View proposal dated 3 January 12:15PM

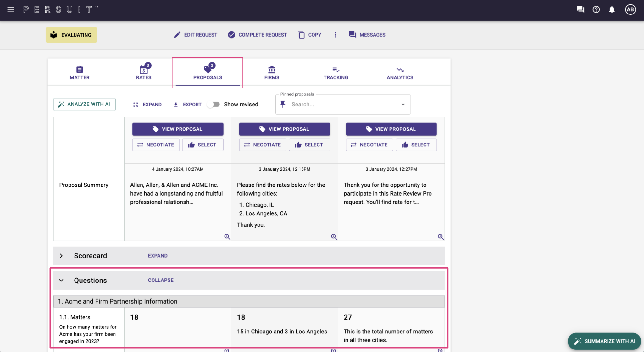[285, 129]
